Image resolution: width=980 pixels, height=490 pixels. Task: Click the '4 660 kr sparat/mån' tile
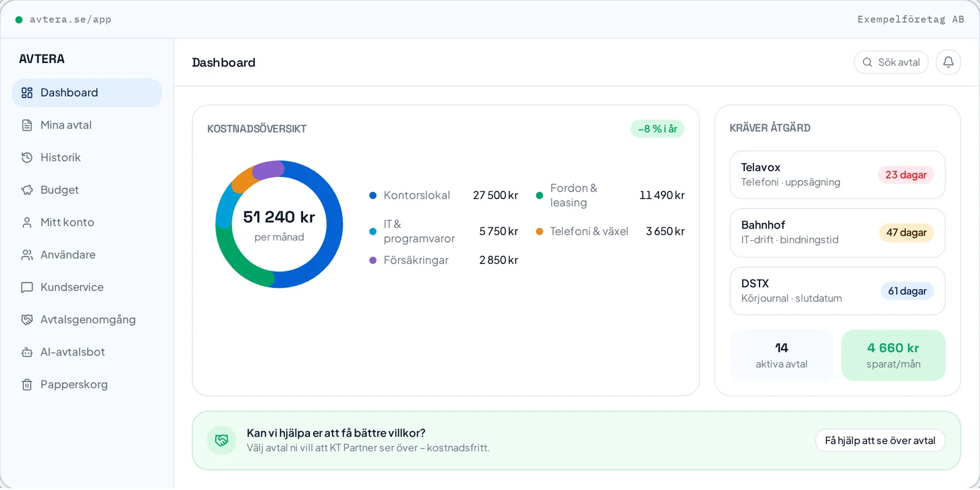(893, 355)
